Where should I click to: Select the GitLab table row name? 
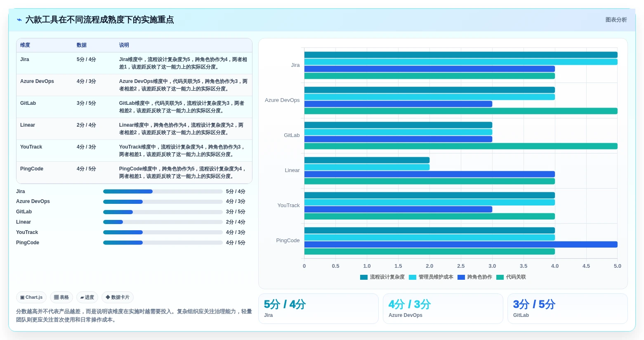[x=28, y=103]
